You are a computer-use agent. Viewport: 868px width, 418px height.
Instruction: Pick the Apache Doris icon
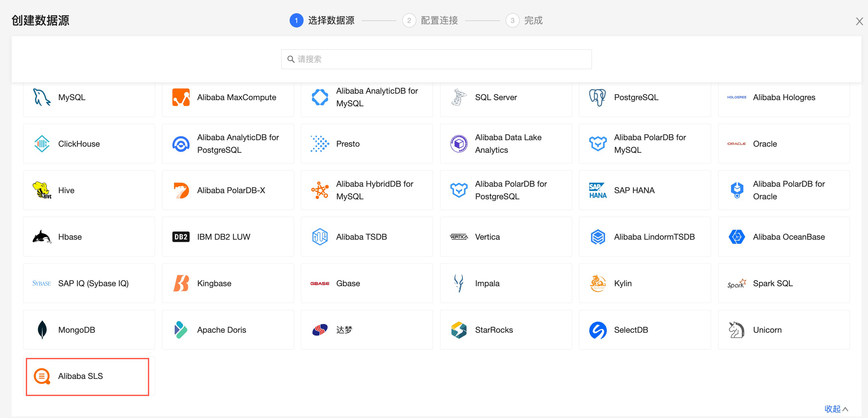[181, 330]
